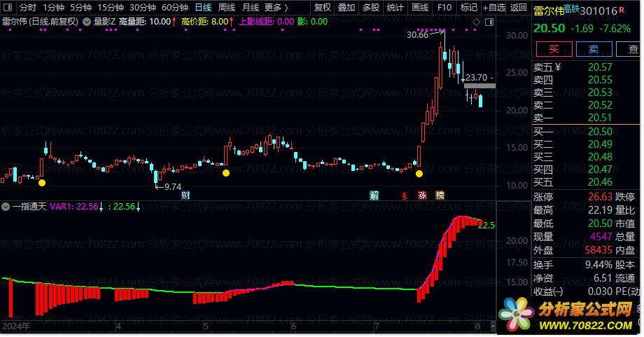Click the grey 23.70 price line marker

[479, 86]
